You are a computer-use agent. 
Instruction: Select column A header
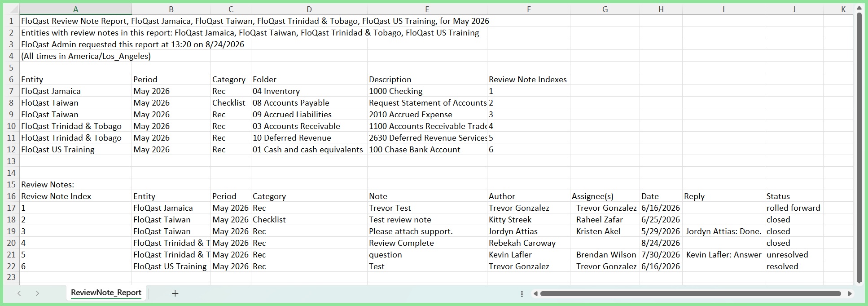75,9
